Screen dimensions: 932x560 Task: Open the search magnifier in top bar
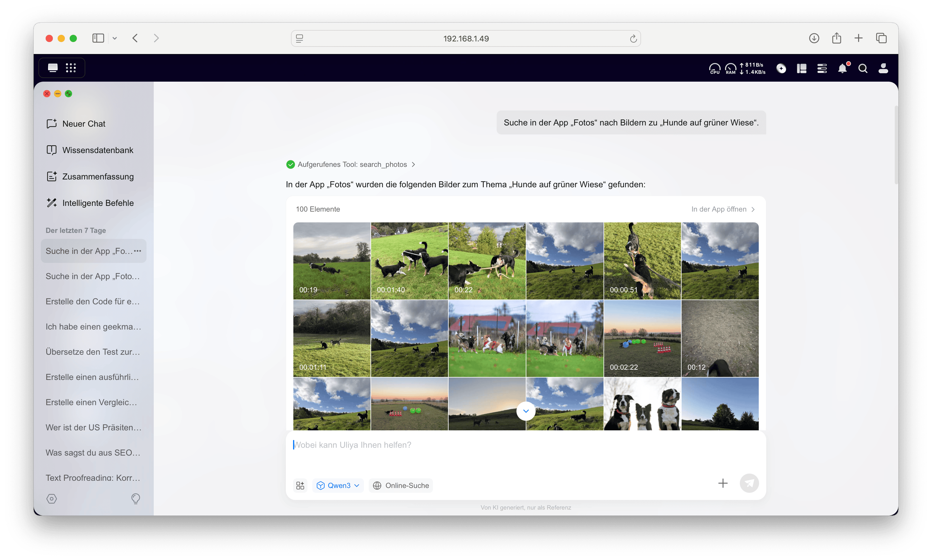click(x=863, y=68)
